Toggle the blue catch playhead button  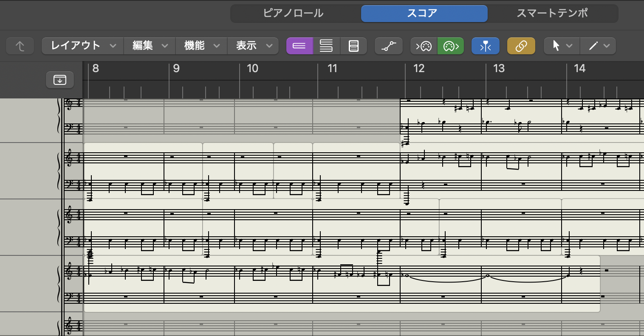pos(486,46)
